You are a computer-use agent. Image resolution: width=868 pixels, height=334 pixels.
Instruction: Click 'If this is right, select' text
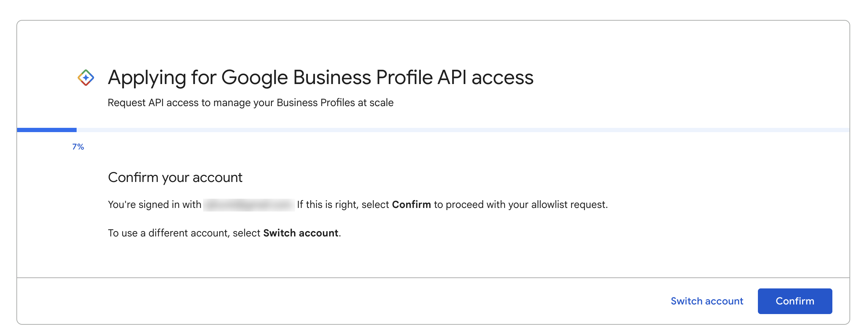click(343, 205)
